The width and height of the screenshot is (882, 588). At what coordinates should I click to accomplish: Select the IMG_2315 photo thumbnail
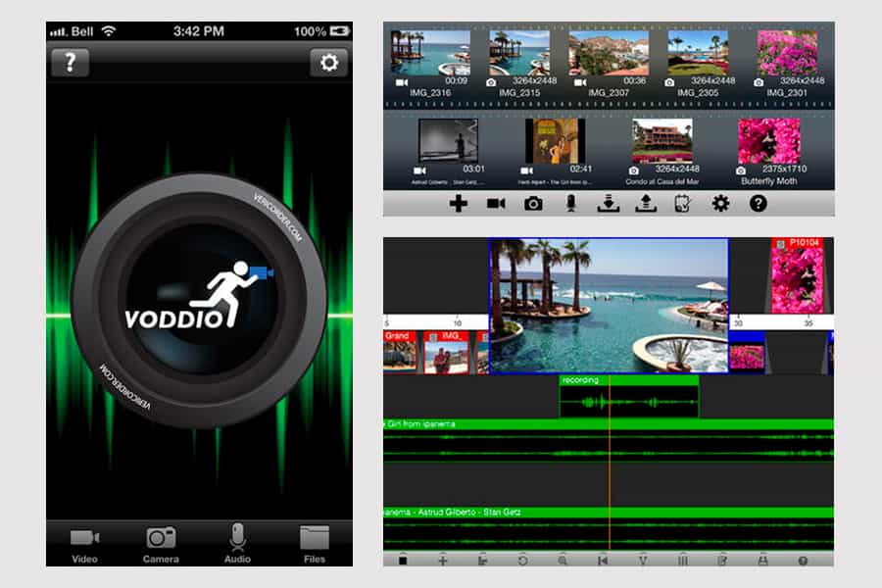519,54
